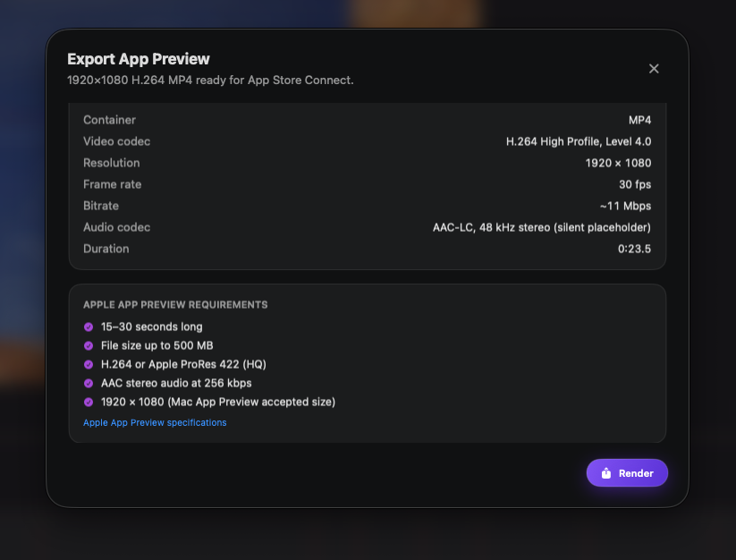Click the Render button
This screenshot has width=736, height=560.
[x=627, y=472]
